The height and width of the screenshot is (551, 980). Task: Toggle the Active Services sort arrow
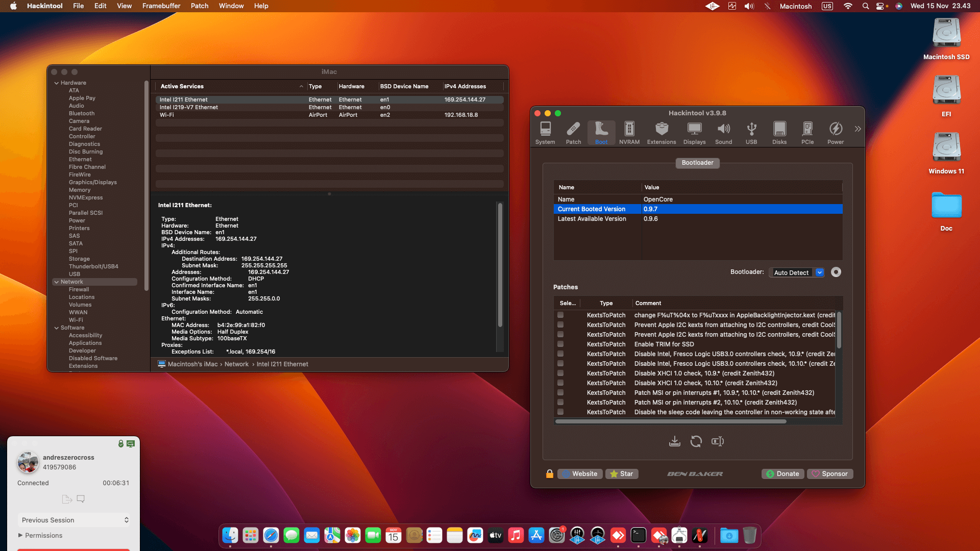coord(301,86)
